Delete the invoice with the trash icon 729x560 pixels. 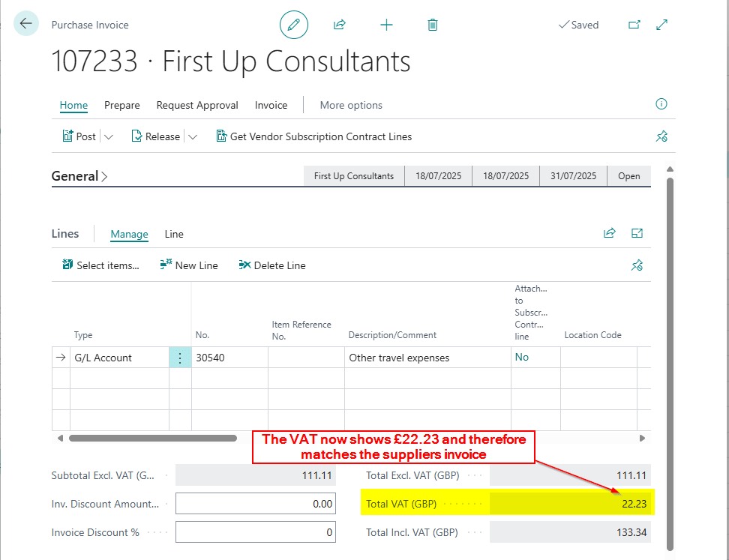click(x=432, y=25)
